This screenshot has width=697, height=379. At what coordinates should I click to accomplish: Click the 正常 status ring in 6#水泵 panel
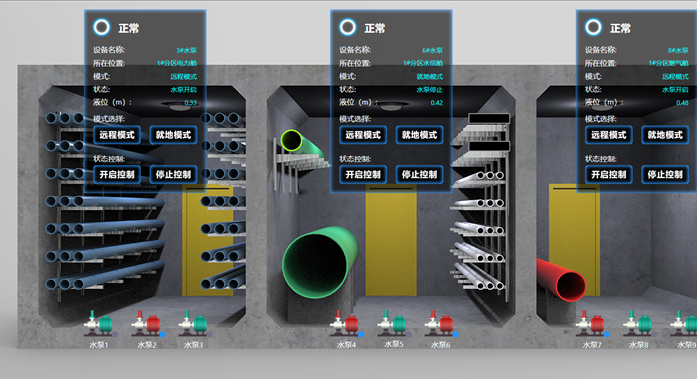click(x=348, y=27)
